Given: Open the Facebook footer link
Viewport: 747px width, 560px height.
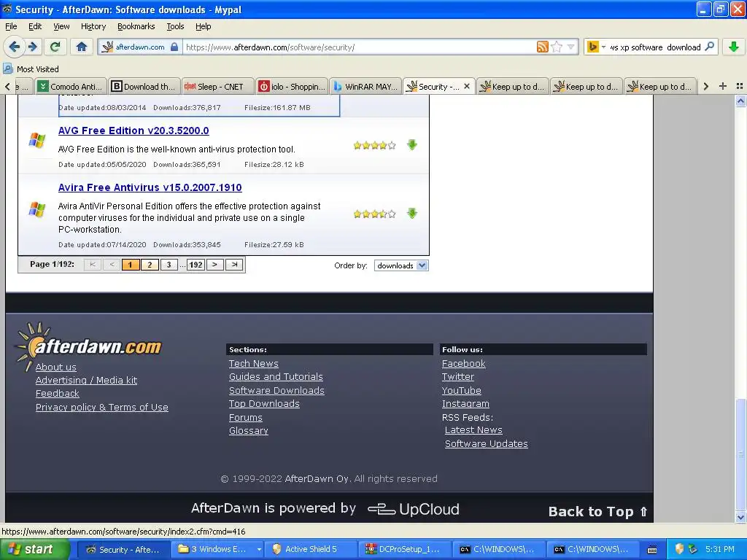Looking at the screenshot, I should pos(463,363).
